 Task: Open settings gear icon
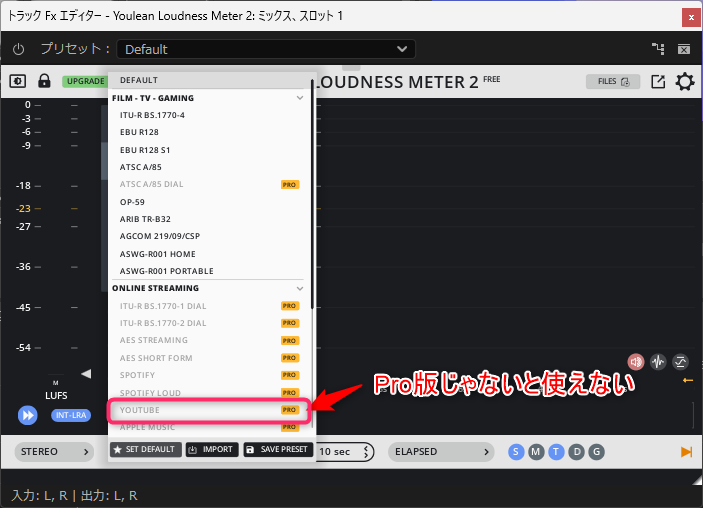pos(685,82)
